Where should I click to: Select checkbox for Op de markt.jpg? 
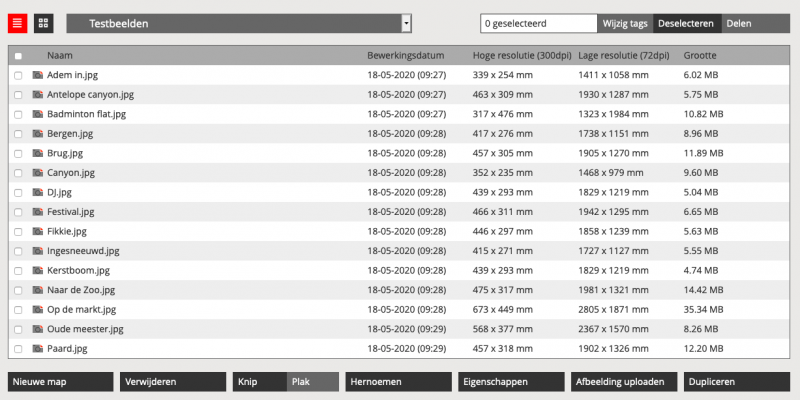(18, 310)
